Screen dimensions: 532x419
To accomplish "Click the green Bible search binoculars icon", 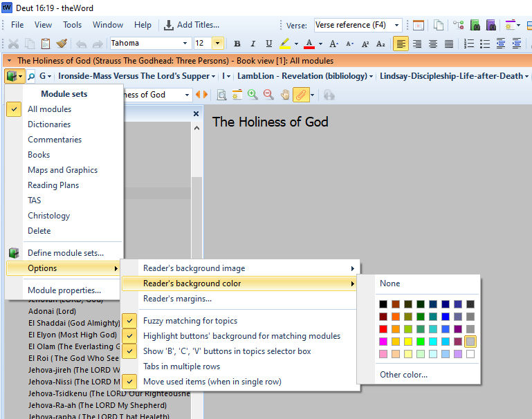I will click(475, 25).
